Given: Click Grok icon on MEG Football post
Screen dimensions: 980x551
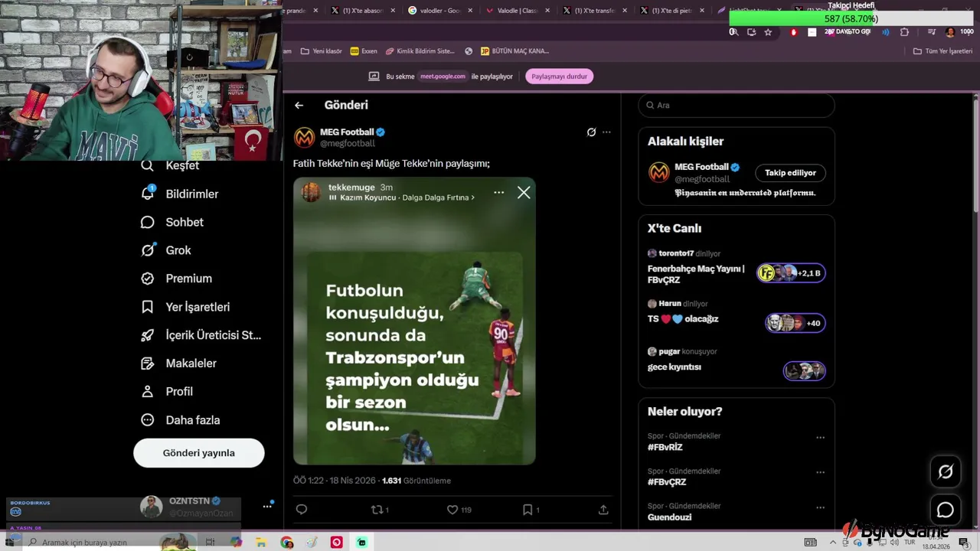Looking at the screenshot, I should (x=591, y=132).
